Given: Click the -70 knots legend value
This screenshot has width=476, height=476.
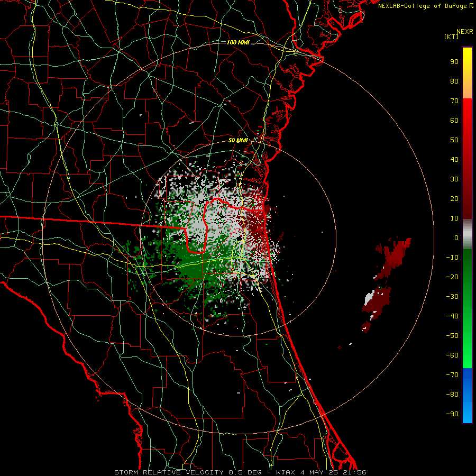Looking at the screenshot, I should pyautogui.click(x=452, y=375).
